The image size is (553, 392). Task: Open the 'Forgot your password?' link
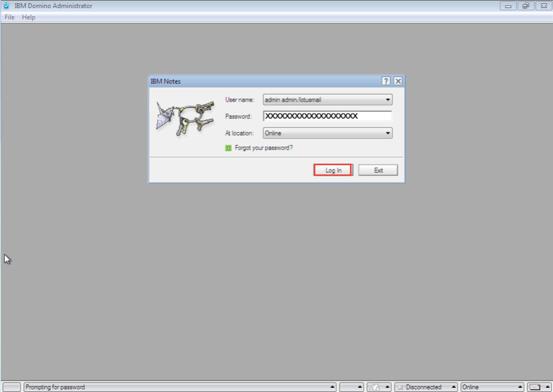pos(264,148)
